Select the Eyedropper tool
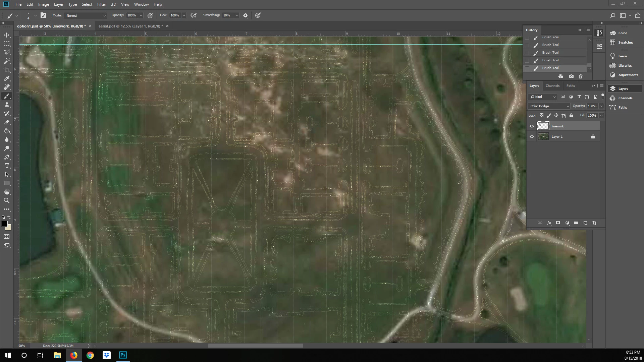Image resolution: width=644 pixels, height=362 pixels. 7,78
